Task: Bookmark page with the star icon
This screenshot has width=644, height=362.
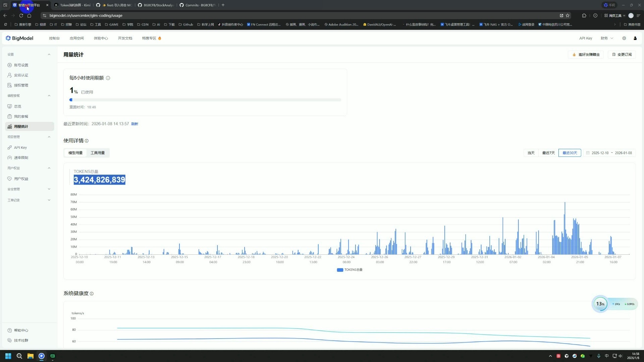Action: point(568,15)
